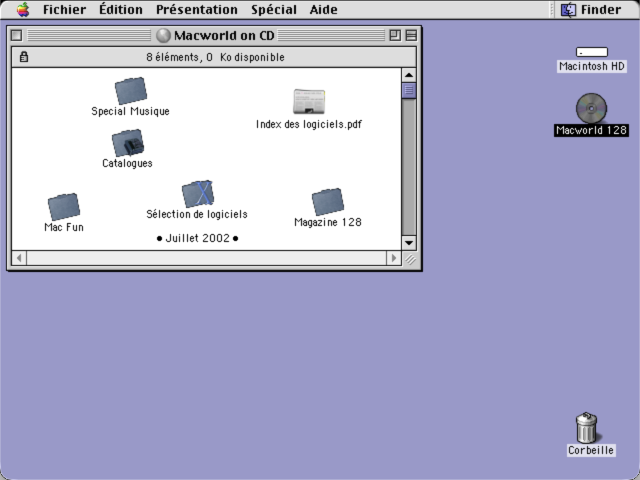
Task: Click the zoom box in Macworld on CD title bar
Action: [x=395, y=36]
